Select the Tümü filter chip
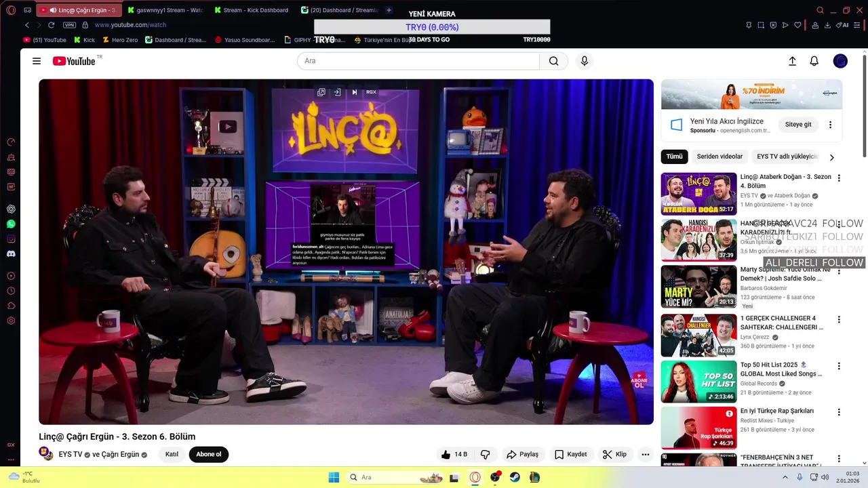Viewport: 868px width, 488px height. click(x=674, y=157)
